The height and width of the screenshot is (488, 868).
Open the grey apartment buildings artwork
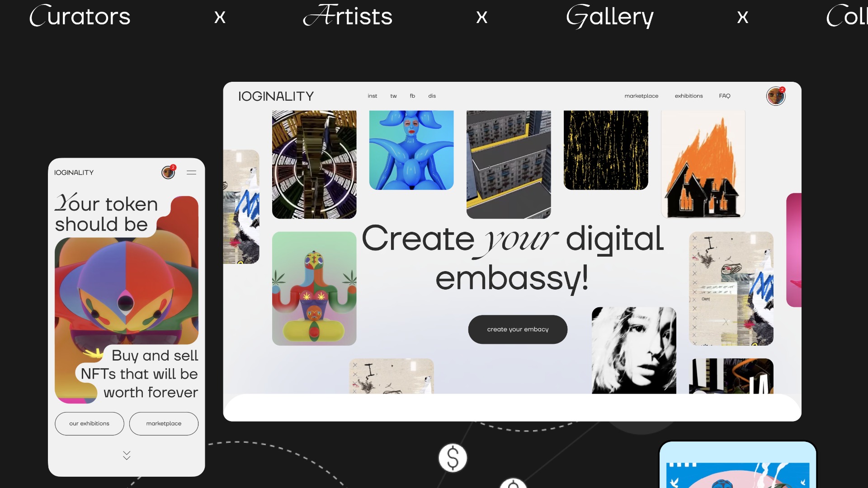[509, 164]
